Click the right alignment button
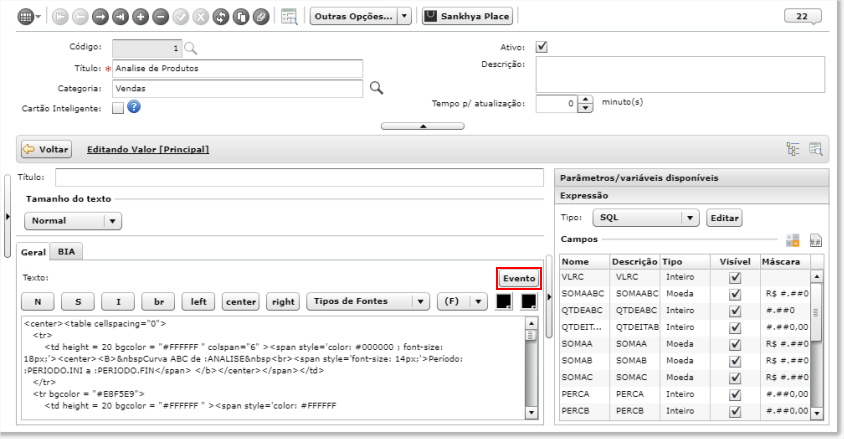The image size is (844, 439). coord(283,301)
